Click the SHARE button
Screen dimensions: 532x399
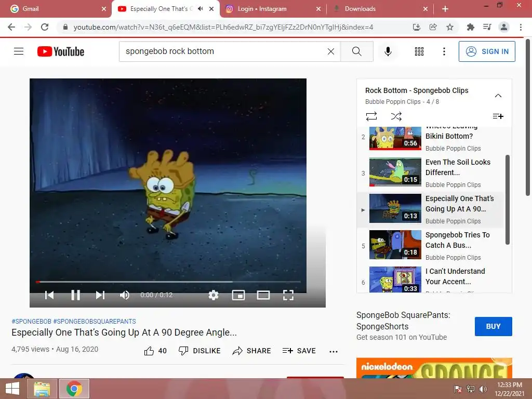click(251, 351)
